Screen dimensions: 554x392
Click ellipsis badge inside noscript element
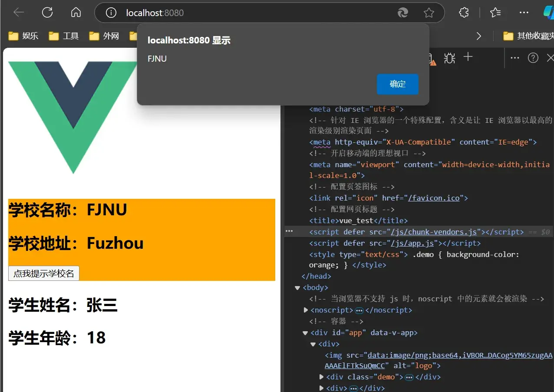click(359, 310)
